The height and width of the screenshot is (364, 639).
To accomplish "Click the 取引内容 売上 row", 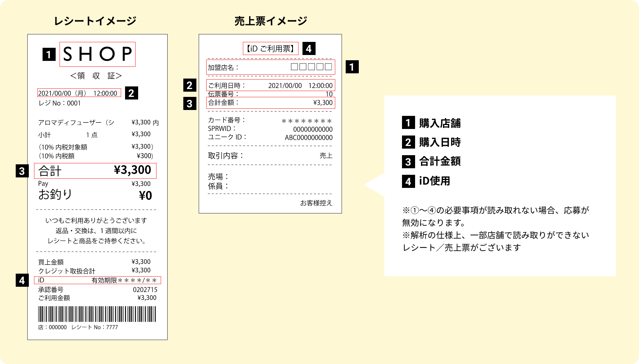I will [x=270, y=155].
